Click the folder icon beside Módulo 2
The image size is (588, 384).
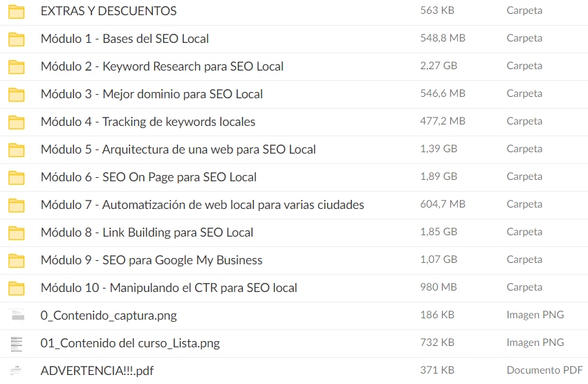[x=17, y=66]
